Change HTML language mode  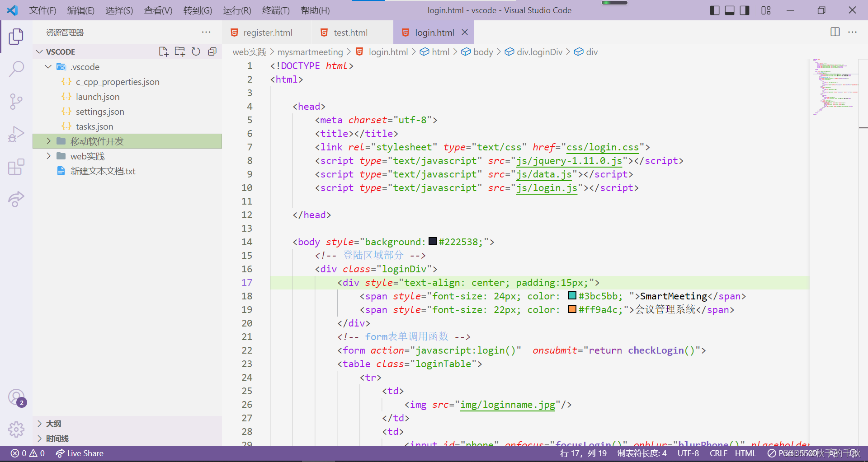pos(745,453)
